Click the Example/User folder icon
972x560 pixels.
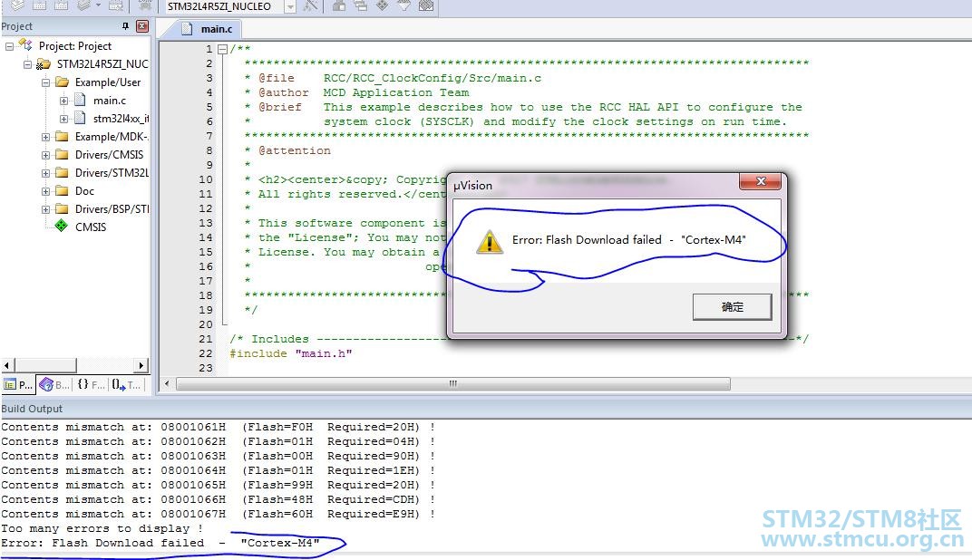point(62,82)
